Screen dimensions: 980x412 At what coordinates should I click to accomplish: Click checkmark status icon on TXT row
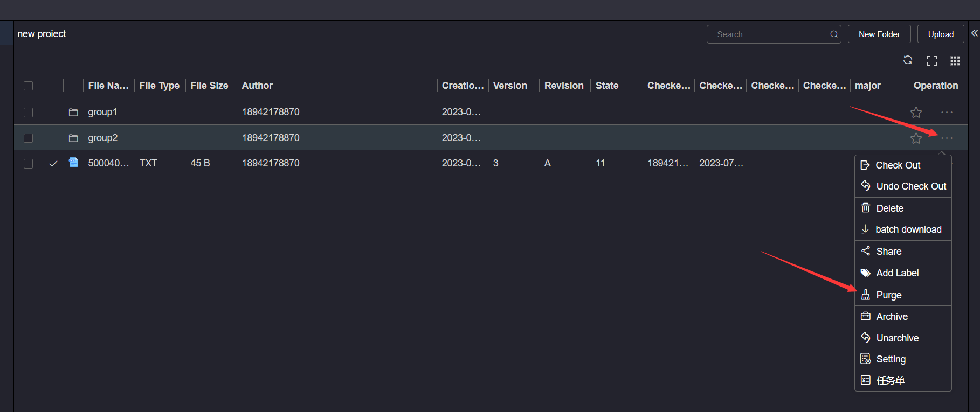pos(53,164)
